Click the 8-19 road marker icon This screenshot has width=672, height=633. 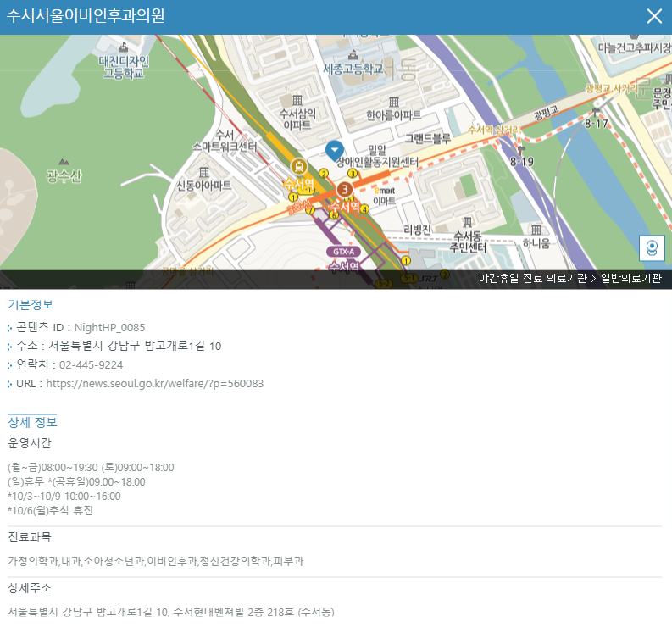pyautogui.click(x=520, y=150)
